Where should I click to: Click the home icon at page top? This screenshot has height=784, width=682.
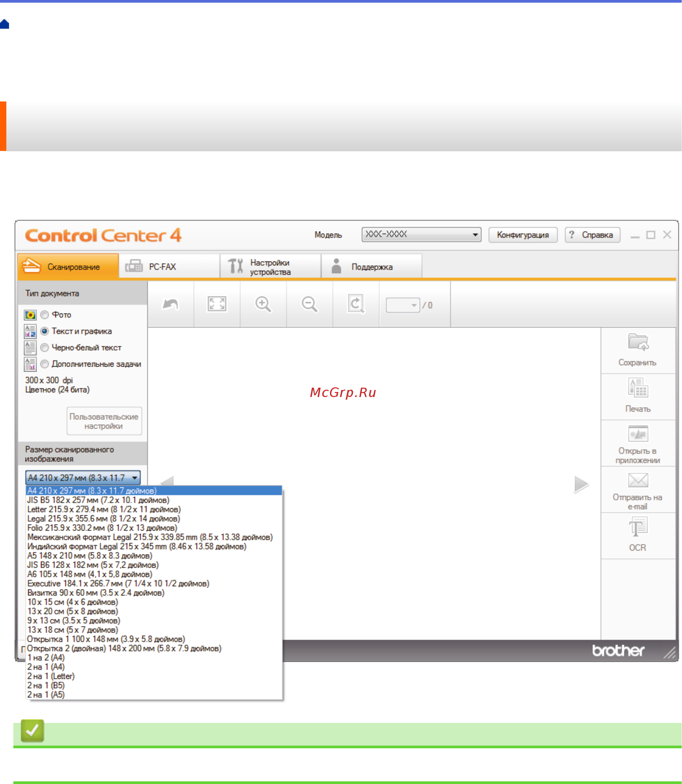pos(5,24)
